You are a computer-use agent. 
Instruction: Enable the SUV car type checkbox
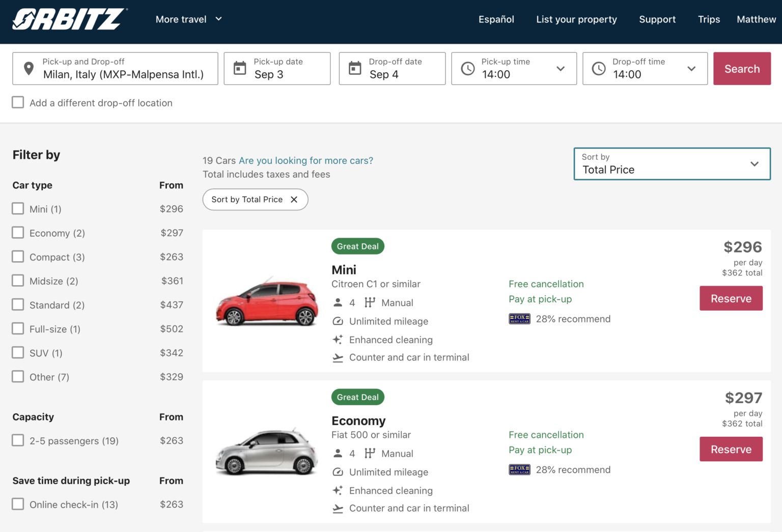coord(18,353)
